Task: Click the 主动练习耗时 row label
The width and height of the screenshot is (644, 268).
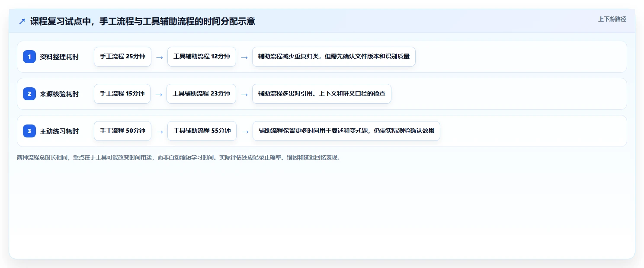Action: coord(59,131)
